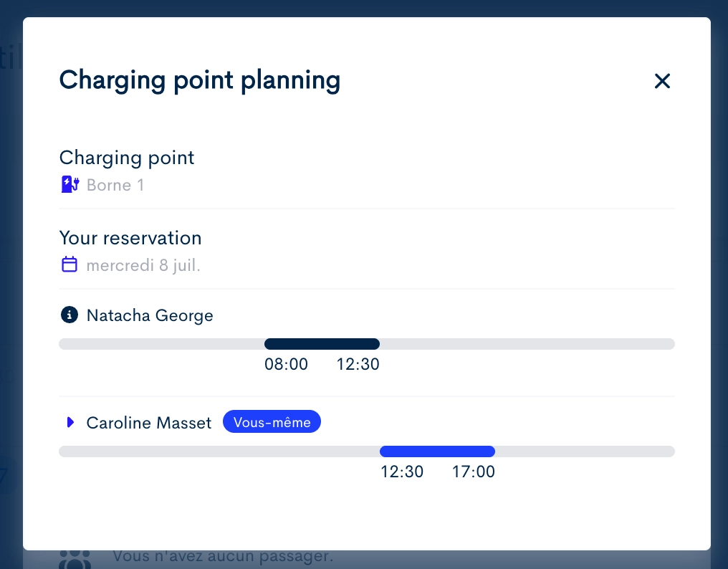The image size is (728, 569).
Task: Open info icon for Natacha George
Action: point(70,315)
